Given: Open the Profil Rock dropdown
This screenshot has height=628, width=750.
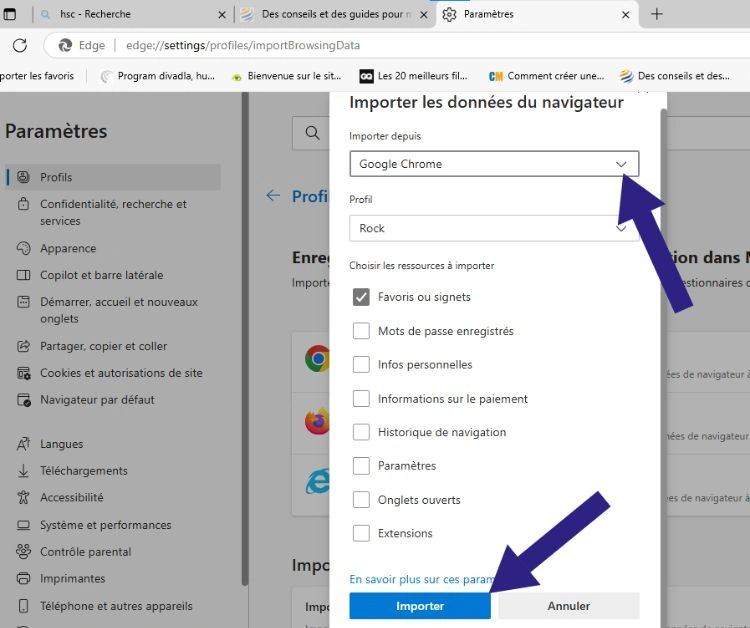Looking at the screenshot, I should (494, 228).
